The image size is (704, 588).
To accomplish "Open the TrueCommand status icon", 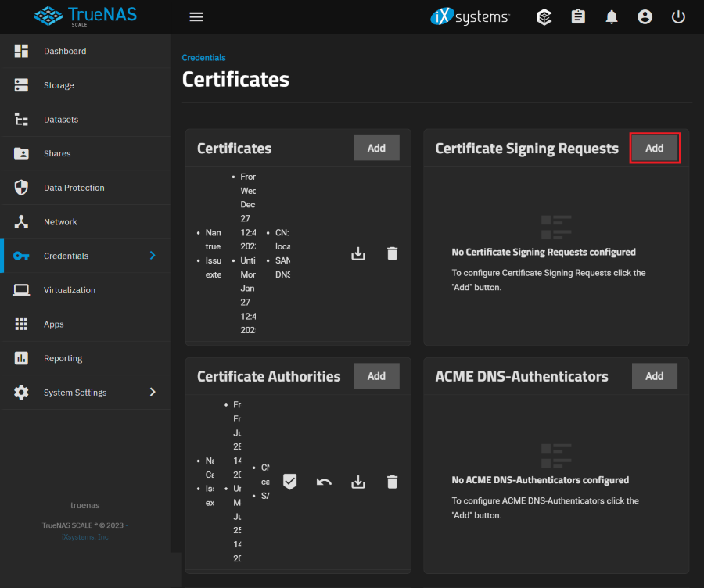I will 544,17.
